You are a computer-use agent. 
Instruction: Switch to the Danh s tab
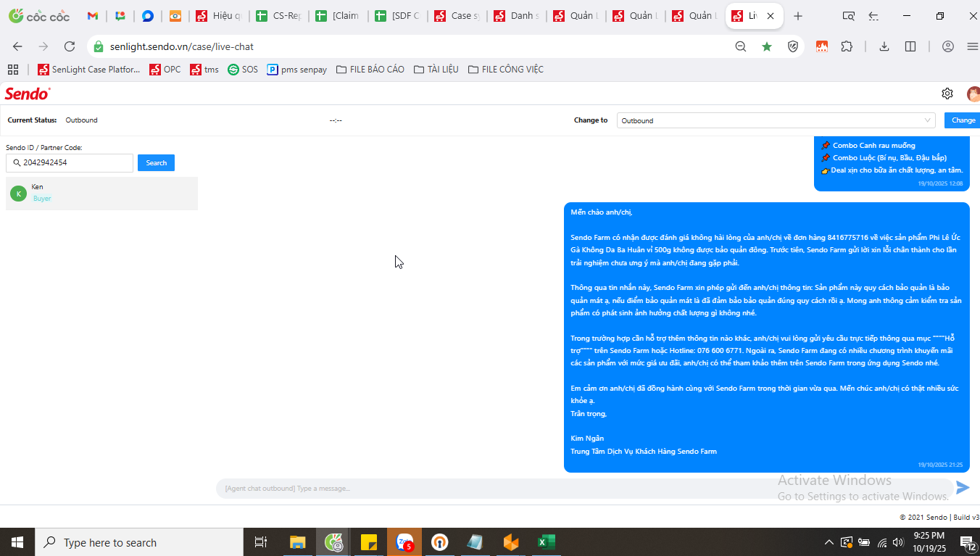tap(518, 16)
